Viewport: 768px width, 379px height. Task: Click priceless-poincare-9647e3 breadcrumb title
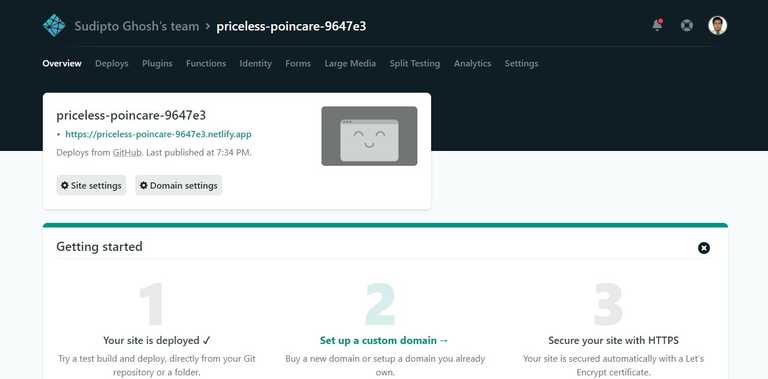(291, 26)
